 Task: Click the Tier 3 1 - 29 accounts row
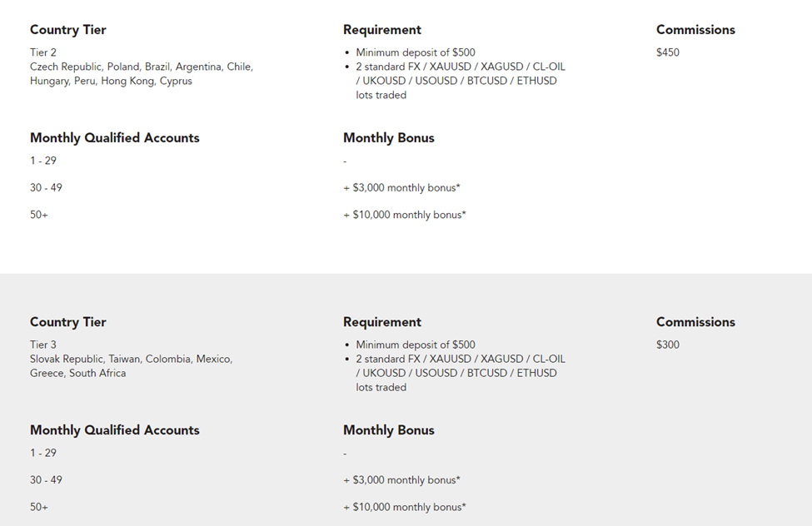click(43, 454)
